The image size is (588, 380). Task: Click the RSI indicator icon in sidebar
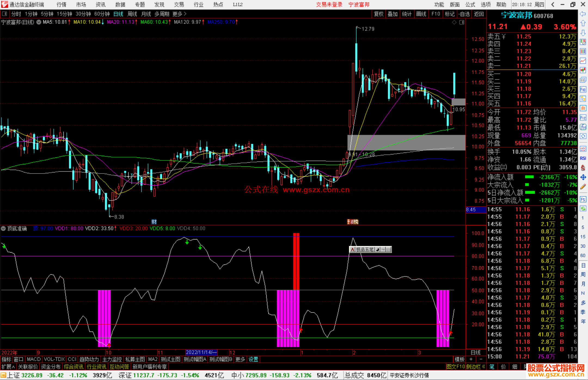(x=583, y=158)
